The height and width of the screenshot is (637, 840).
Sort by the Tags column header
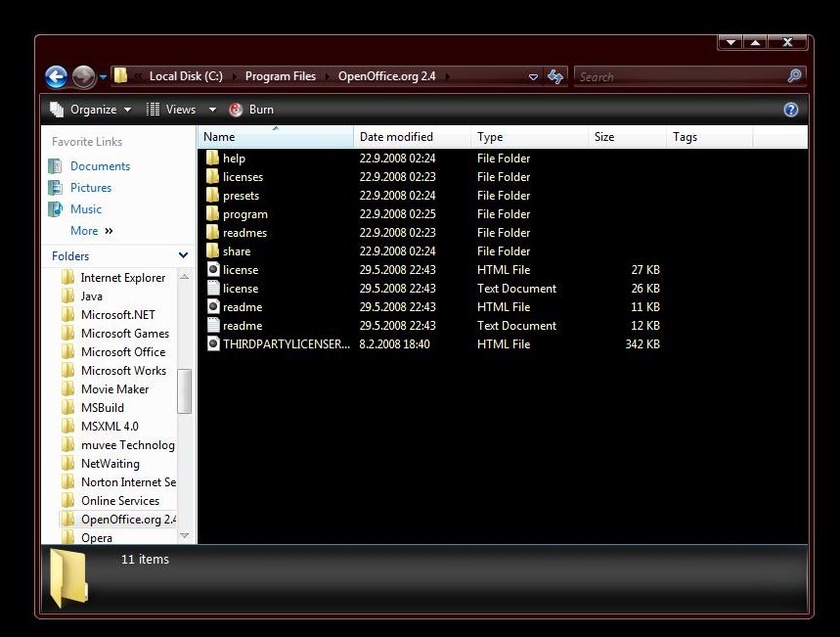pos(710,137)
